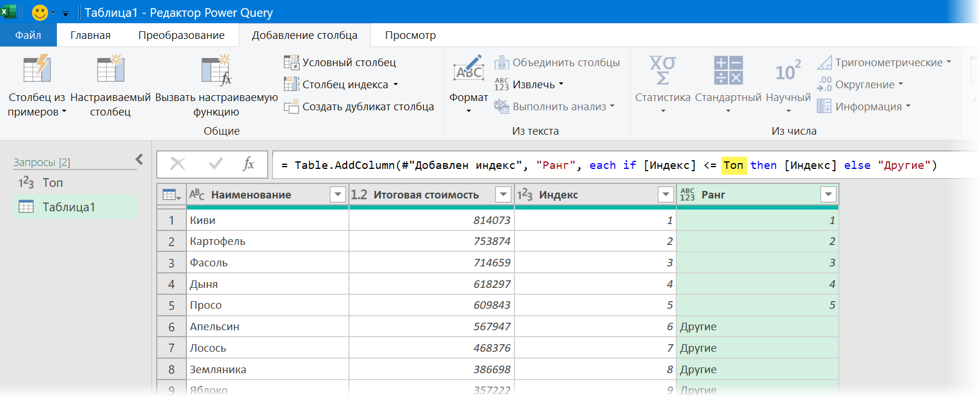Click the Excel application icon in title bar
This screenshot has width=980, height=397.
[8, 12]
